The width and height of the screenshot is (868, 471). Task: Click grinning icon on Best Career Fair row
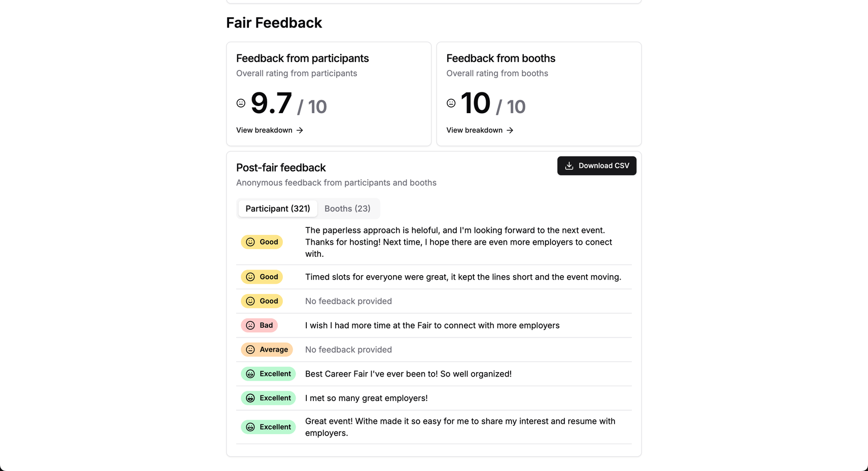click(250, 374)
